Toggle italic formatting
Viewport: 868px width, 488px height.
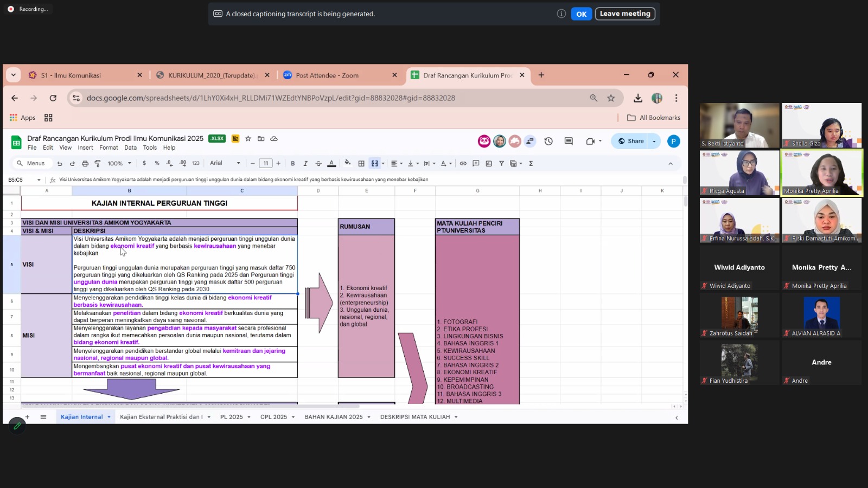pos(305,163)
